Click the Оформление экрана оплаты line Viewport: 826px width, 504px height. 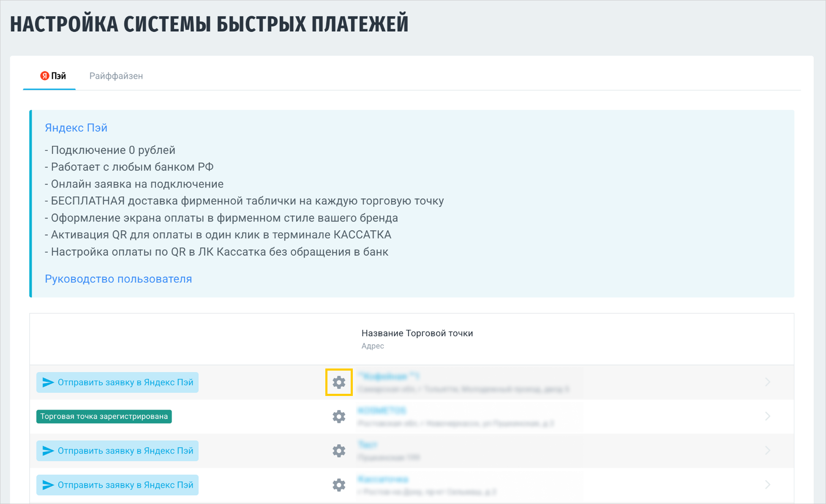pyautogui.click(x=221, y=218)
